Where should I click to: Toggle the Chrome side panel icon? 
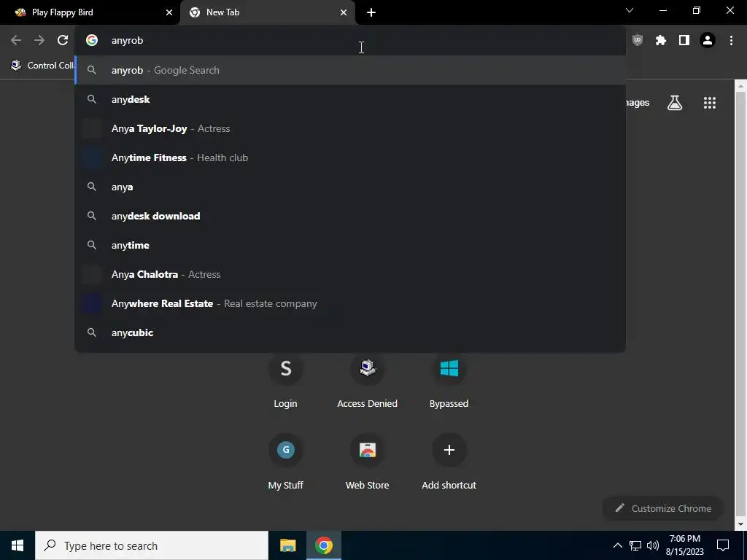pyautogui.click(x=684, y=41)
